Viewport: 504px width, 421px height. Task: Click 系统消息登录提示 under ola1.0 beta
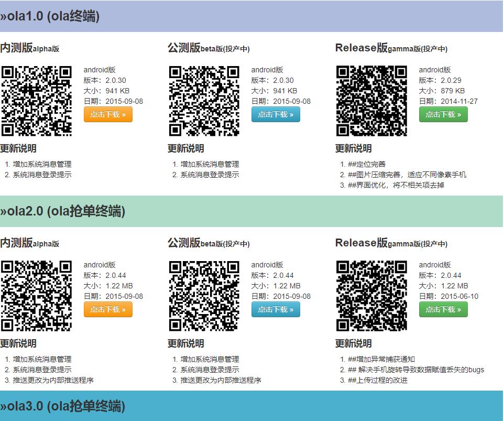[x=210, y=175]
